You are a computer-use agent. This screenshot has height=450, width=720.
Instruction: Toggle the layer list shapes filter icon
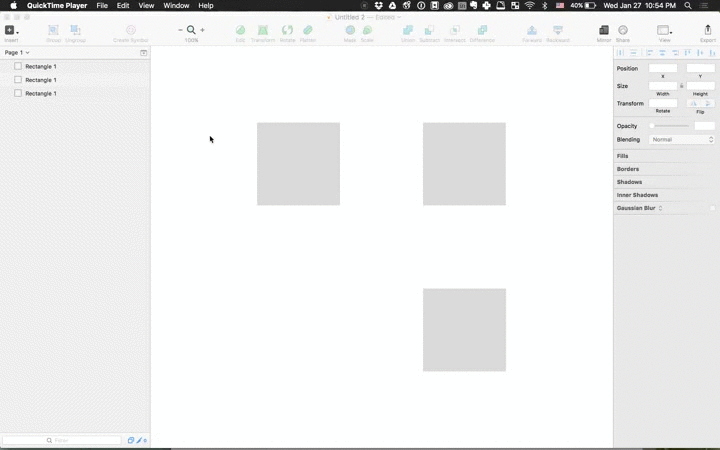click(130, 440)
